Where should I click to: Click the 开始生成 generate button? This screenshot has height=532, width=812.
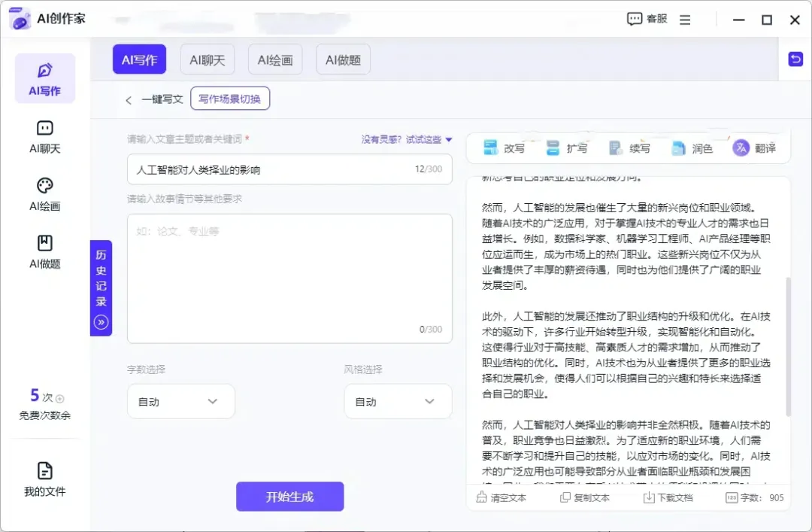289,497
